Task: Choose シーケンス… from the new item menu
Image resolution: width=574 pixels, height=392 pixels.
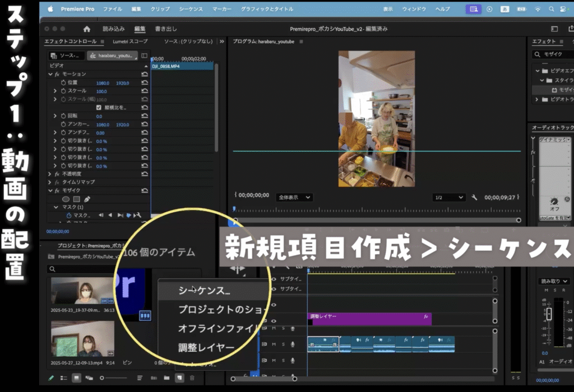Action: [x=213, y=291]
